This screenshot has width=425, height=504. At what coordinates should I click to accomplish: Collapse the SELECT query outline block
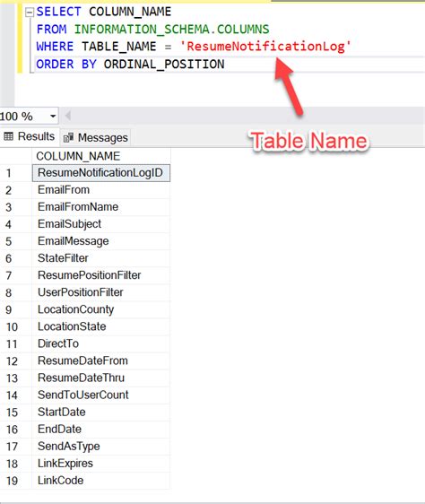tap(30, 13)
